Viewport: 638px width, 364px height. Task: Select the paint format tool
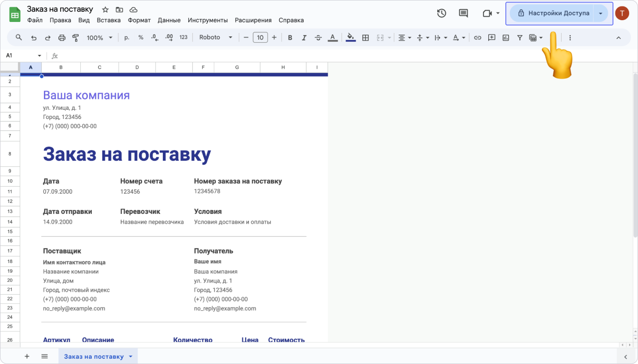click(x=76, y=38)
